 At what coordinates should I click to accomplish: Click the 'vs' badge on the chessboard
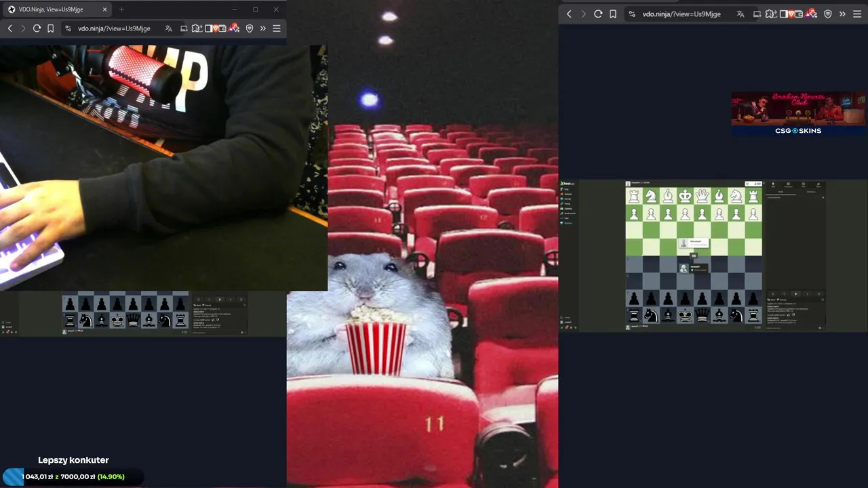pos(694,256)
